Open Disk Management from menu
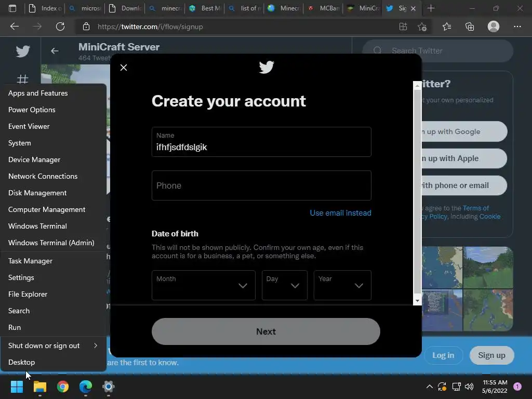Screen dimensions: 532x399 coord(54,193)
